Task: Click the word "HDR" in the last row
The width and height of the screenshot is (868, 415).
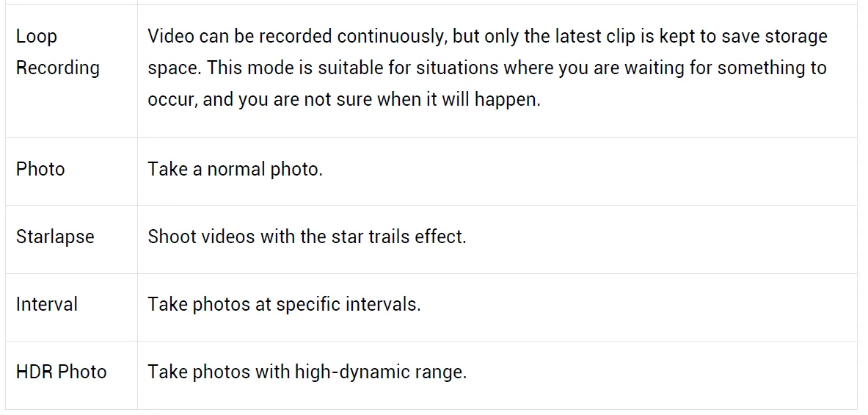Action: 34,372
